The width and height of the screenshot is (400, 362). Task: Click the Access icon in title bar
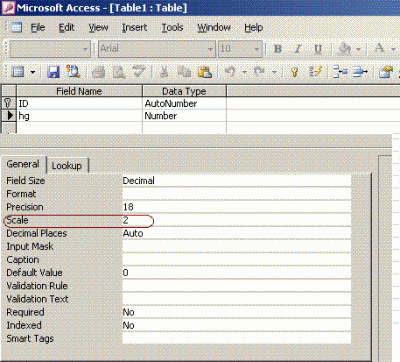click(8, 7)
